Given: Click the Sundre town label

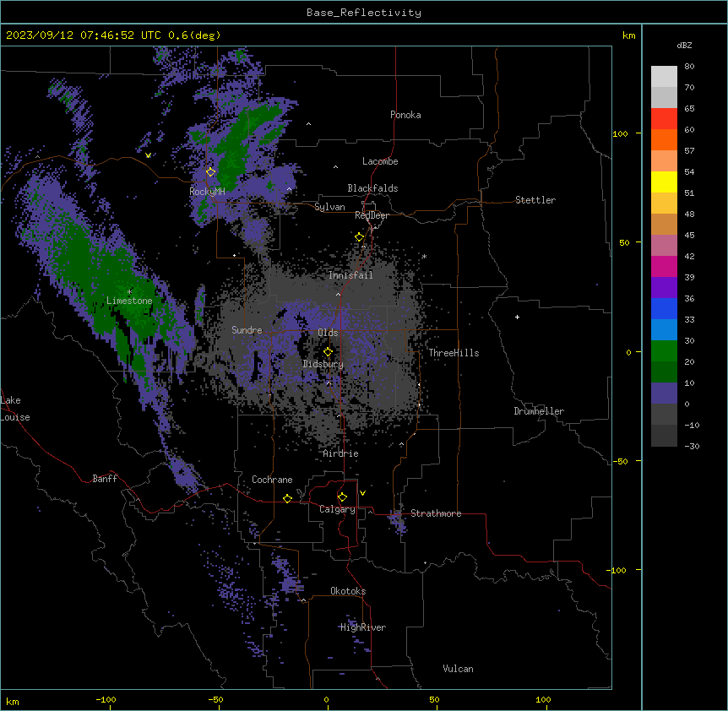Looking at the screenshot, I should point(247,330).
